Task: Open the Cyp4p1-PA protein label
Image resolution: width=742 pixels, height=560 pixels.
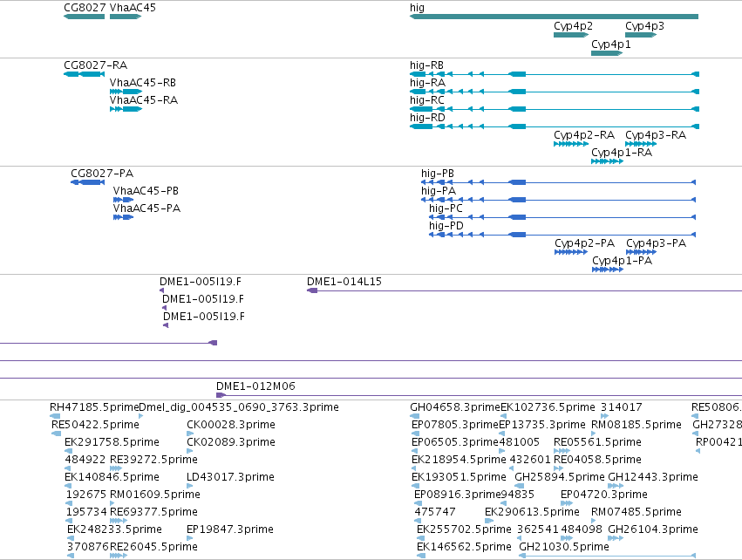Action: point(623,261)
